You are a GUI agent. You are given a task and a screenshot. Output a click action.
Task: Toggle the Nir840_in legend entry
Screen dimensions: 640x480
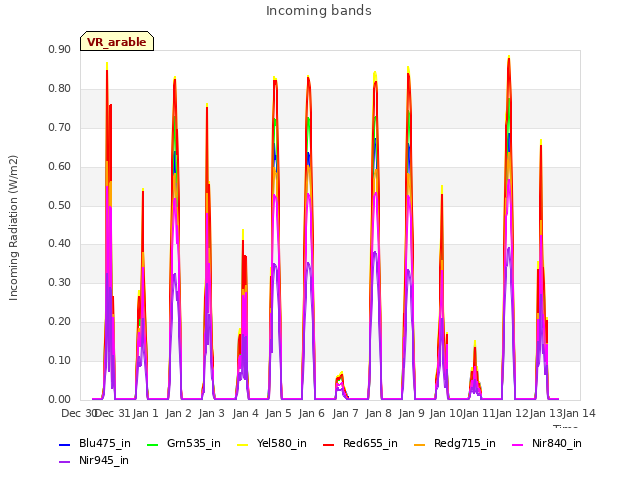(x=547, y=444)
